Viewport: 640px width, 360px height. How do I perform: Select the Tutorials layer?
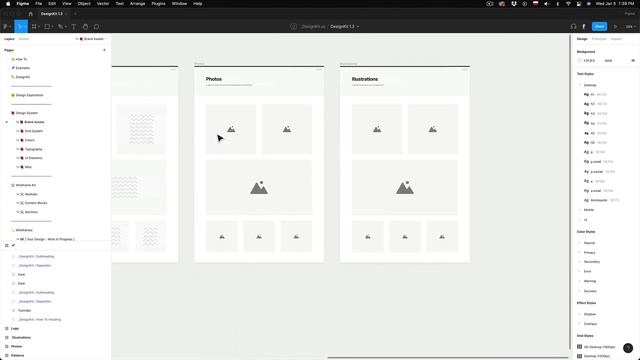coord(24,311)
